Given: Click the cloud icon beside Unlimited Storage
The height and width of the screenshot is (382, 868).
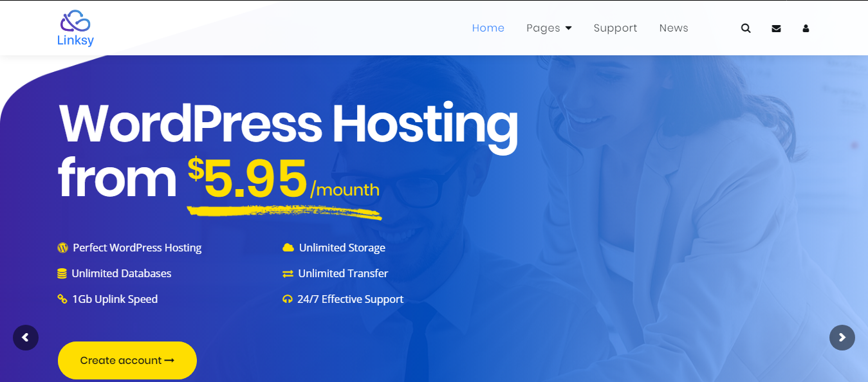Looking at the screenshot, I should pyautogui.click(x=288, y=248).
